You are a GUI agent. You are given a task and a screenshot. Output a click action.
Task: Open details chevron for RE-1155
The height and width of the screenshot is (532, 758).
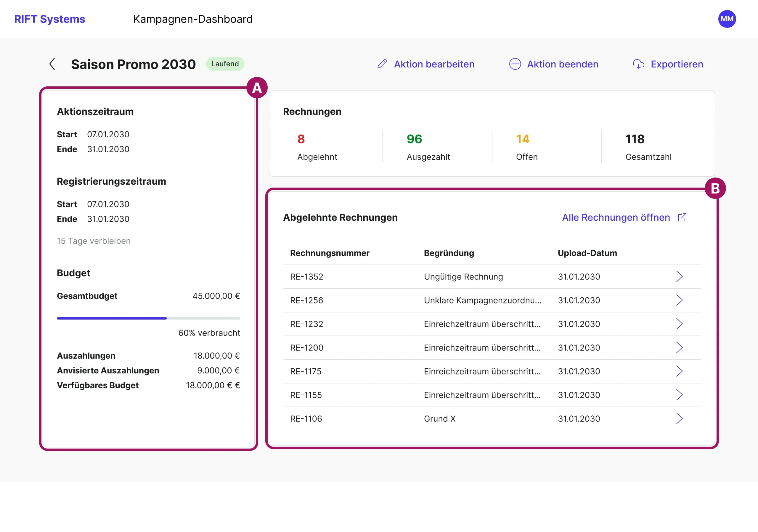tap(679, 395)
